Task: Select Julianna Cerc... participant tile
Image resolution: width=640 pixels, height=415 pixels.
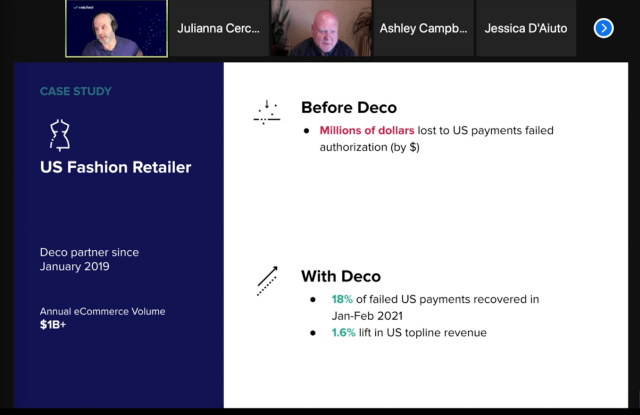Action: [218, 28]
